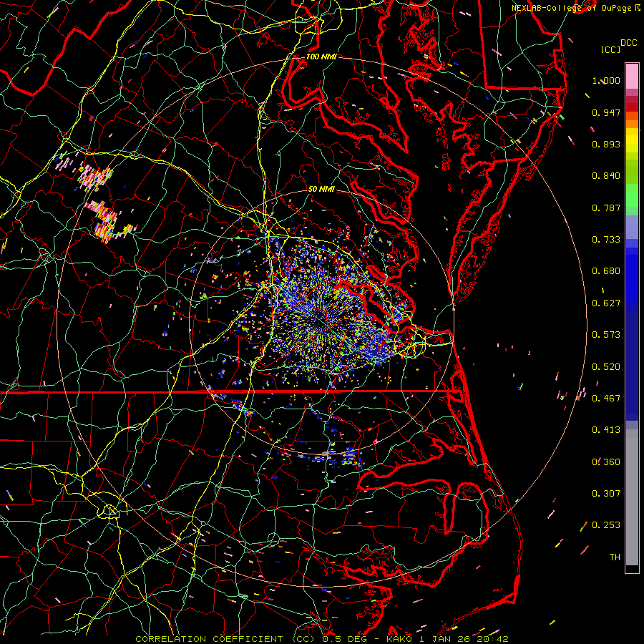
Task: Click the 0.733 legend value
Action: click(x=606, y=240)
